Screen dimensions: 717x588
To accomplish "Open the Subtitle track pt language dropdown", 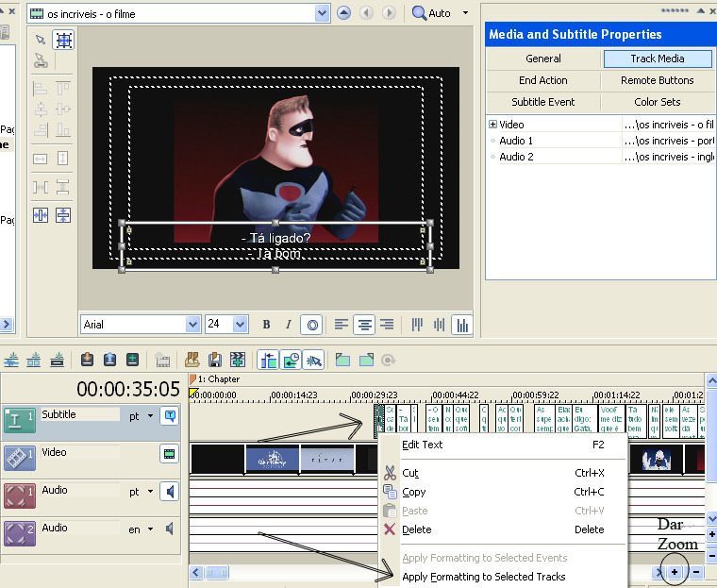I will tap(150, 416).
